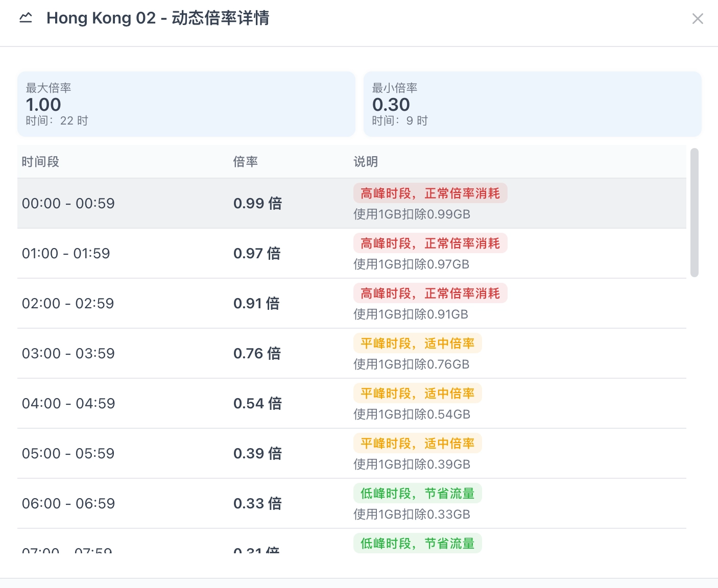Click the table's vertical scrollbar thumb
The image size is (718, 588).
point(694,212)
